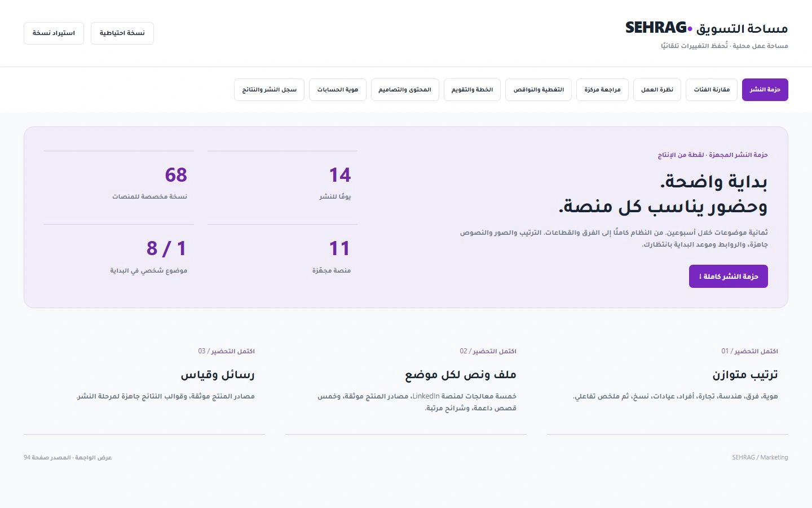Click the footer note 'عرض الواجهة · المصدر صفحة 94'

(x=68, y=457)
